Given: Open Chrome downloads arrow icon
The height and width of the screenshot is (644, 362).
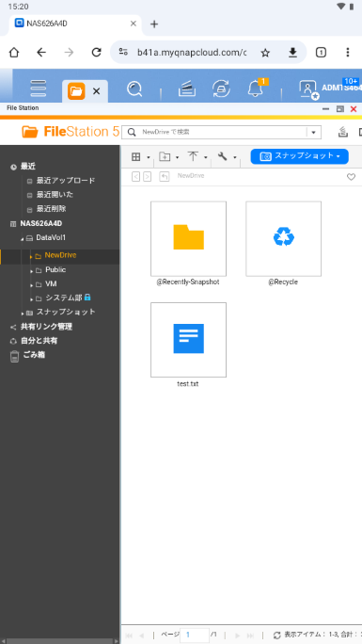Looking at the screenshot, I should (292, 53).
